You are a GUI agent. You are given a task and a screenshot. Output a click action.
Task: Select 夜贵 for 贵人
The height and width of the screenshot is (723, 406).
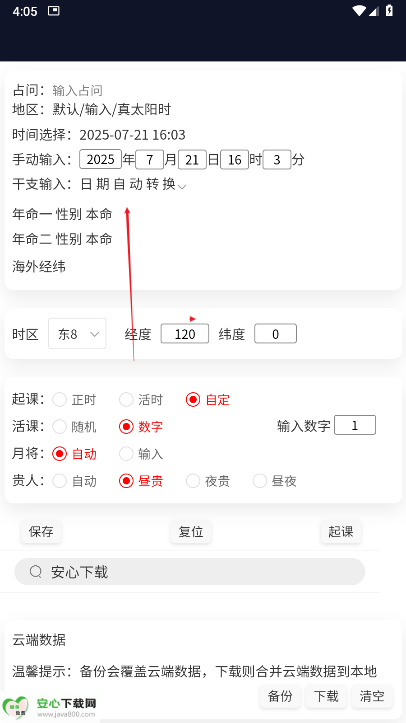[x=208, y=481]
